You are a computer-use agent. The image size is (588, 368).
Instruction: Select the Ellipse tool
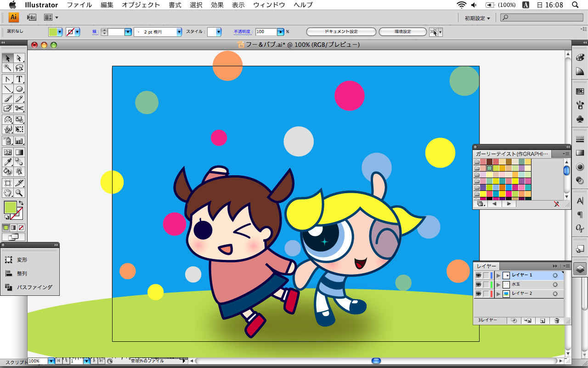coord(19,89)
